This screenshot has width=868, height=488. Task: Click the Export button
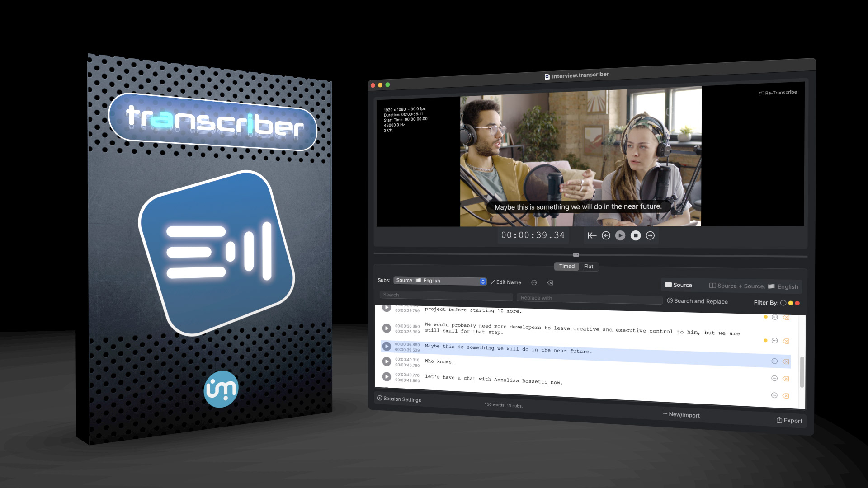(789, 420)
